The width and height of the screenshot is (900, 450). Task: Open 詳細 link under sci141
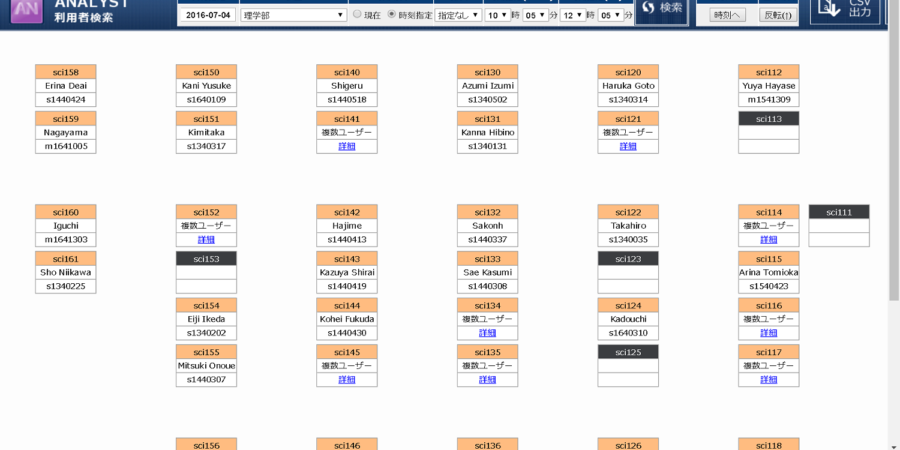346,146
